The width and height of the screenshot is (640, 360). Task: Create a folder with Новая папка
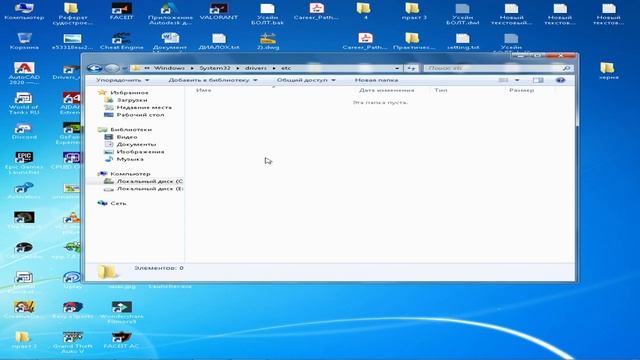[x=376, y=80]
